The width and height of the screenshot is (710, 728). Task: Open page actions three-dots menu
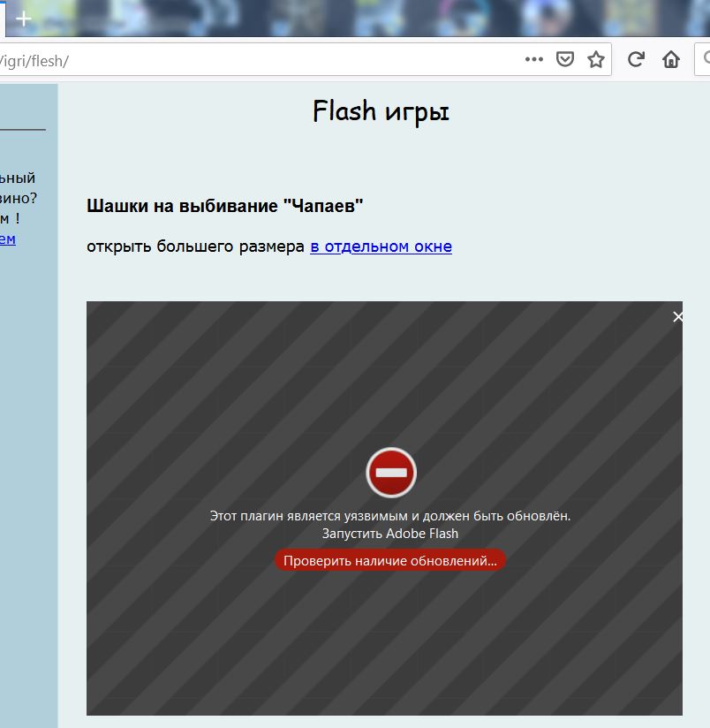click(533, 59)
